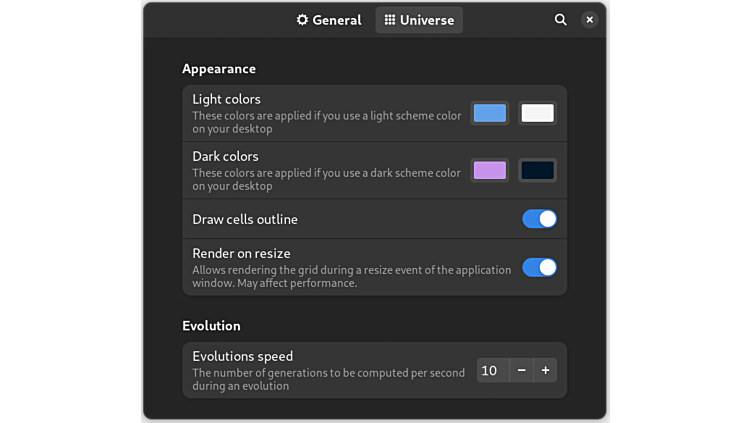The image size is (752, 423).
Task: Select the Universe tab label
Action: point(427,20)
